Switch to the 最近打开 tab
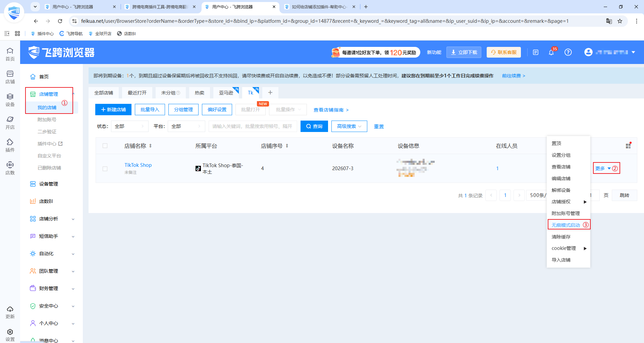The width and height of the screenshot is (644, 343). coord(137,93)
